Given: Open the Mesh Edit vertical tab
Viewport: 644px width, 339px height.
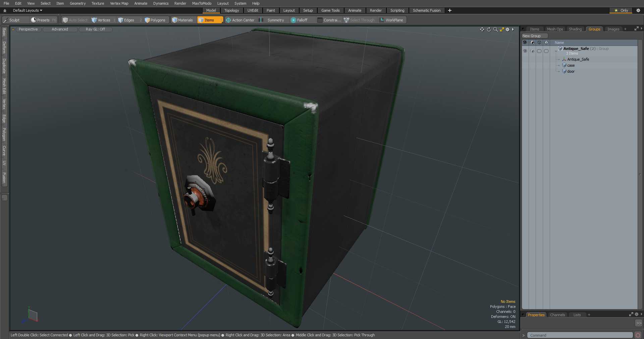Looking at the screenshot, I should pos(4,86).
